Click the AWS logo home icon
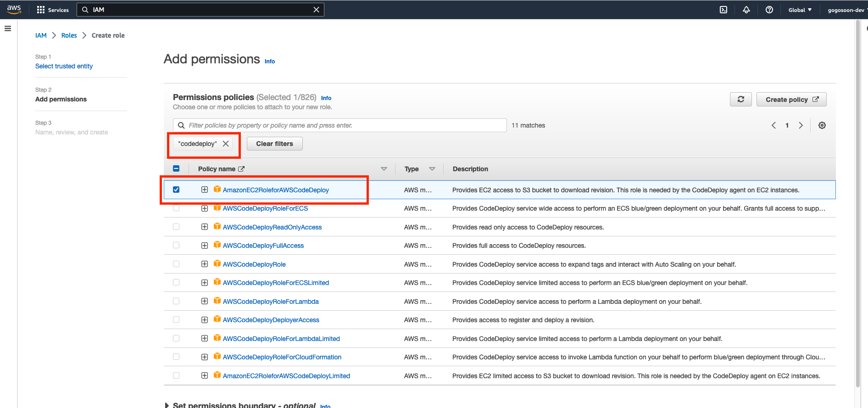Viewport: 868px width, 408px height. 14,10
